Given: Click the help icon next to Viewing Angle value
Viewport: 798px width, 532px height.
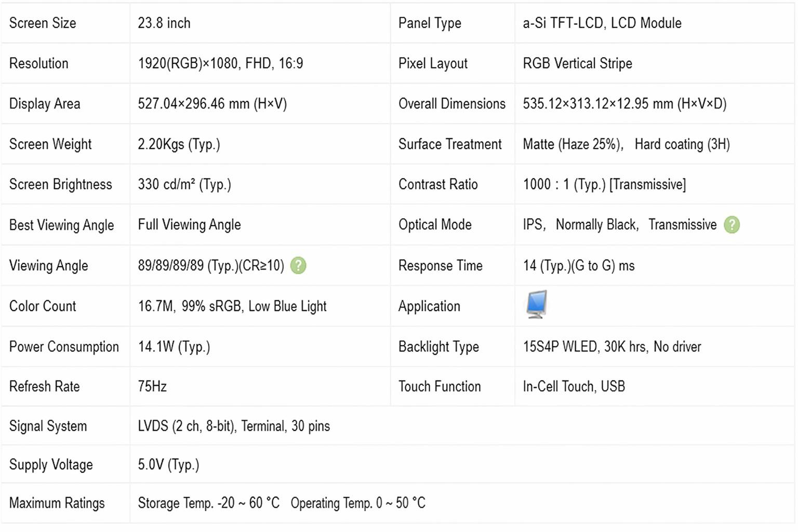Looking at the screenshot, I should coord(298,265).
